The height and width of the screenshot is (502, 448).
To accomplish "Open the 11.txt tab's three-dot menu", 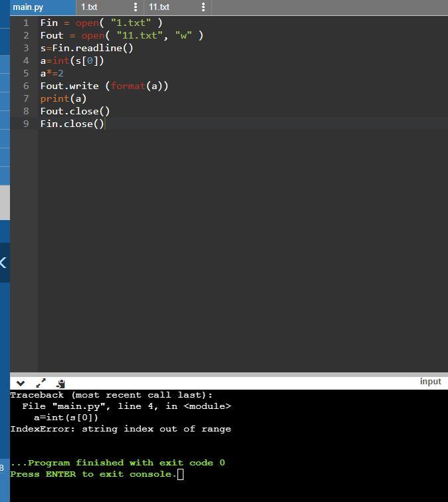I will click(x=203, y=7).
